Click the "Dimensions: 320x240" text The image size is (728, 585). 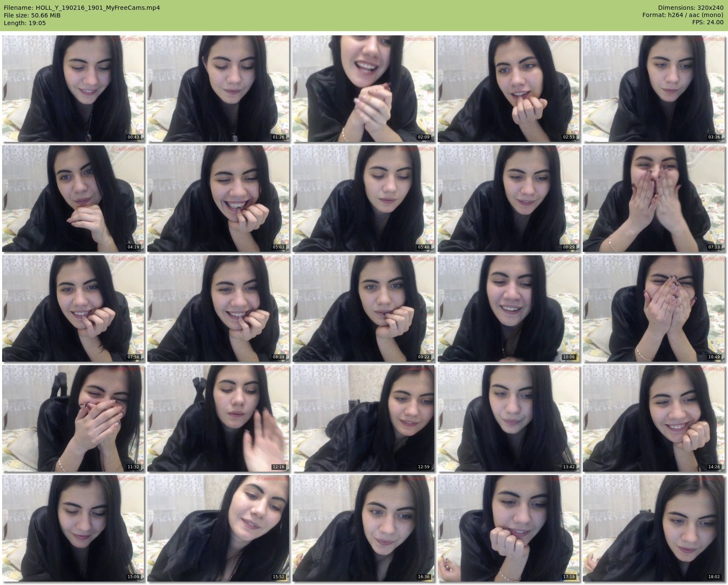(691, 8)
